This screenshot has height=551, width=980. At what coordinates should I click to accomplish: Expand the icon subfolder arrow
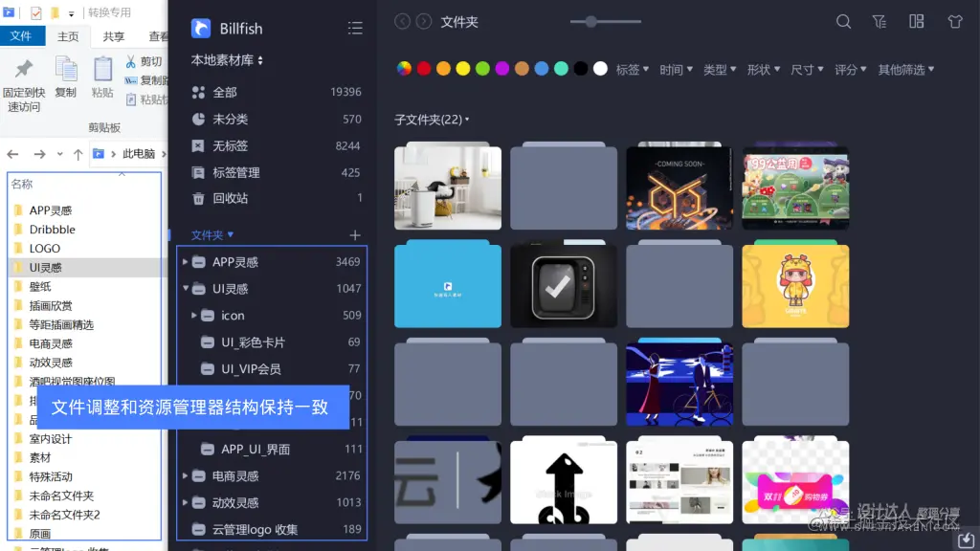pos(193,316)
